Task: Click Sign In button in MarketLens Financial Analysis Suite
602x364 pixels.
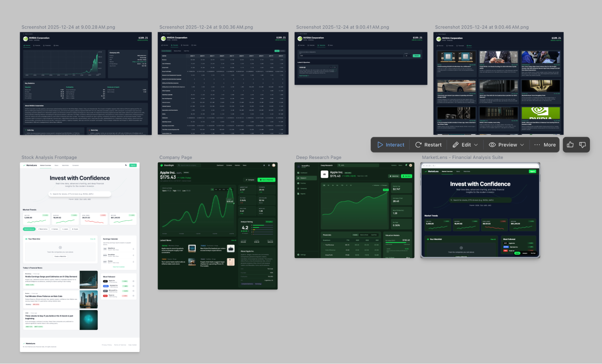Action: click(x=532, y=171)
